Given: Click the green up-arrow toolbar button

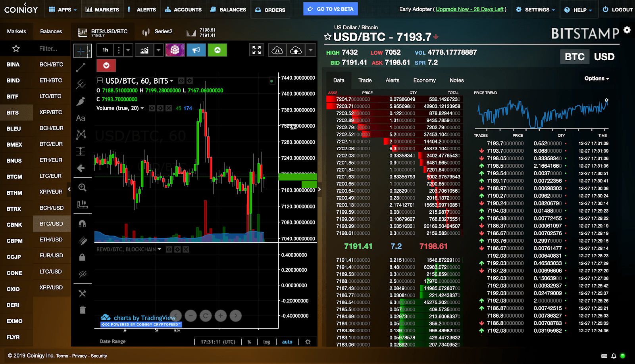Looking at the screenshot, I should click(x=217, y=50).
